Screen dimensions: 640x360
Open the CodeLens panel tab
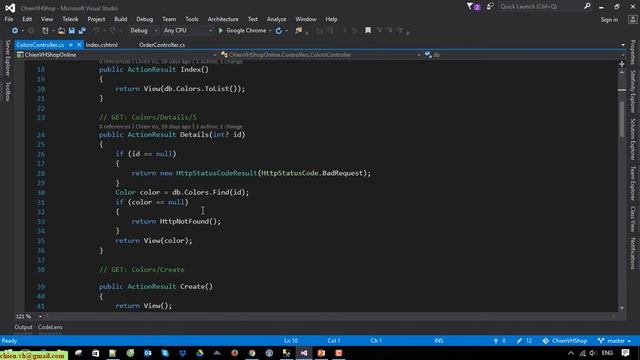[50, 327]
